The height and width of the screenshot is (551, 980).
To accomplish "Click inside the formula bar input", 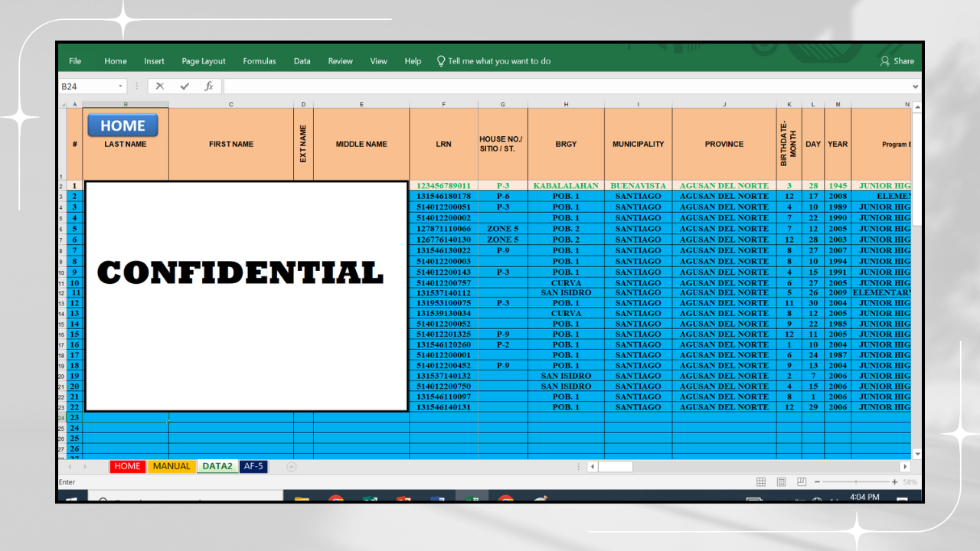I will [565, 86].
